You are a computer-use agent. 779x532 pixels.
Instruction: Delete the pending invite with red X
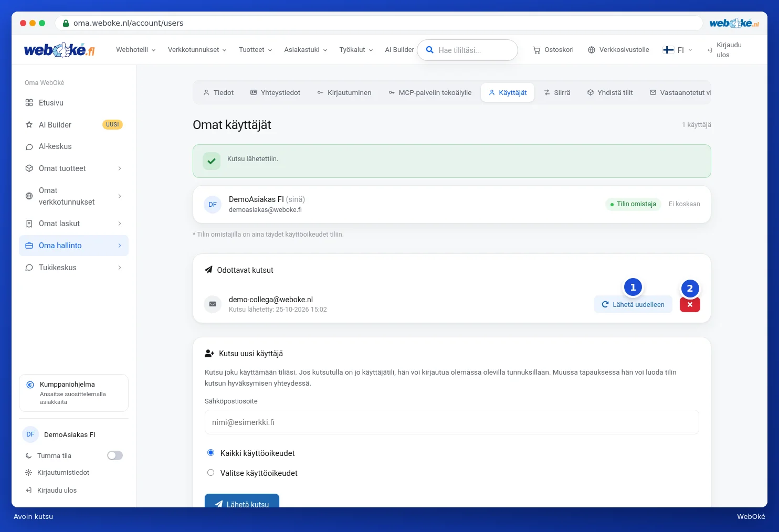[690, 305]
